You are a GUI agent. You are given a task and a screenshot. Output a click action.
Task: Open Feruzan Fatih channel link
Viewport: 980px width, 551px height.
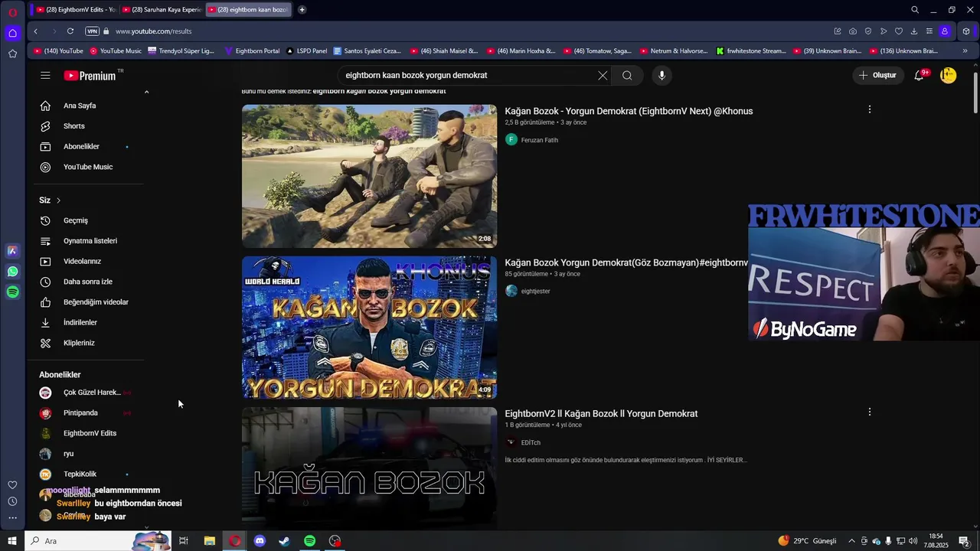(539, 140)
